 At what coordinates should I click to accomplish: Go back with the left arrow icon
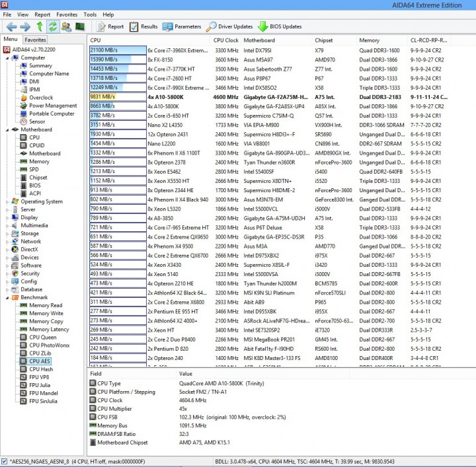click(x=11, y=26)
